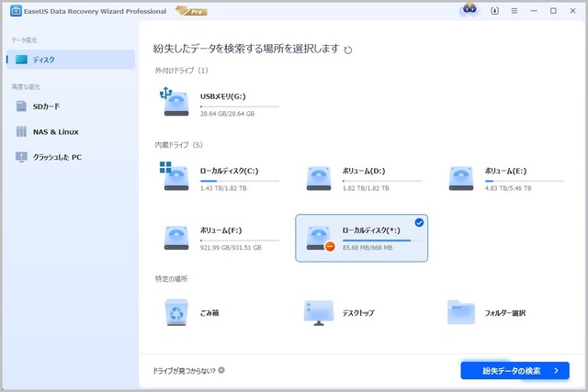Click the 特定の場所 section heading

coord(171,279)
